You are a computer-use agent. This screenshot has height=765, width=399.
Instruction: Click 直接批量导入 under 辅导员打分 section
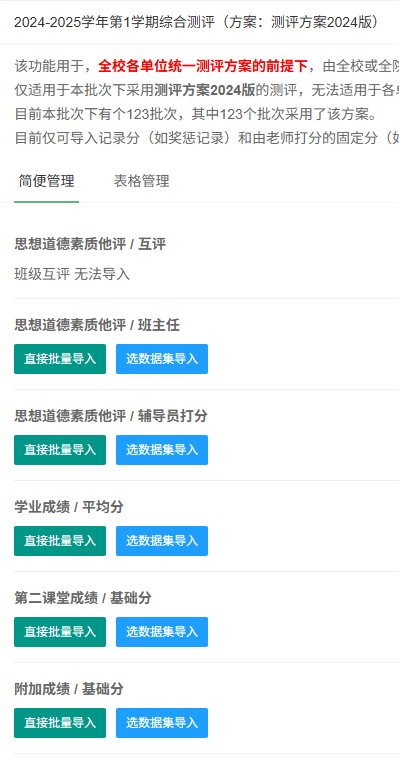(x=60, y=450)
